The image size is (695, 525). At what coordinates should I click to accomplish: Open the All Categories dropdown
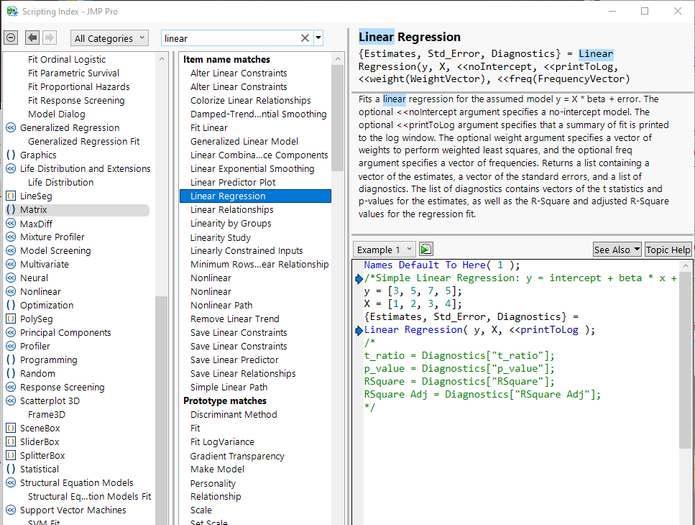107,38
